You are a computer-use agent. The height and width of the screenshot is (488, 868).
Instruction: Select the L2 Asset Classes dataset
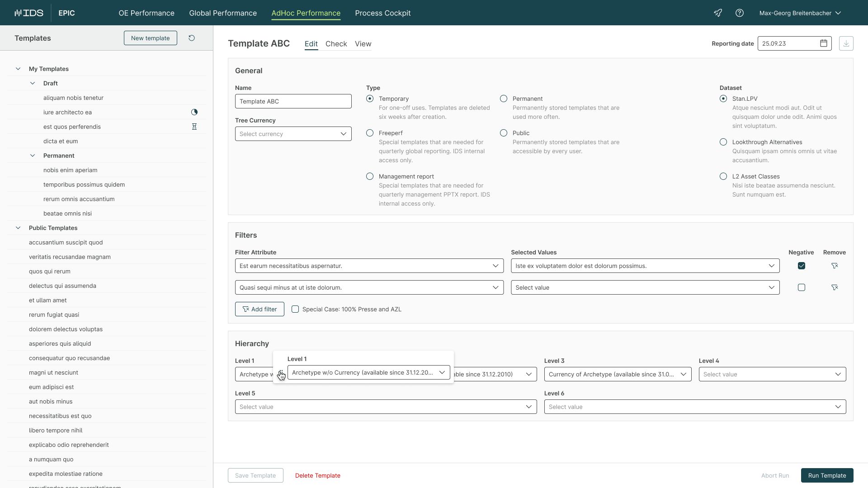[x=724, y=176]
